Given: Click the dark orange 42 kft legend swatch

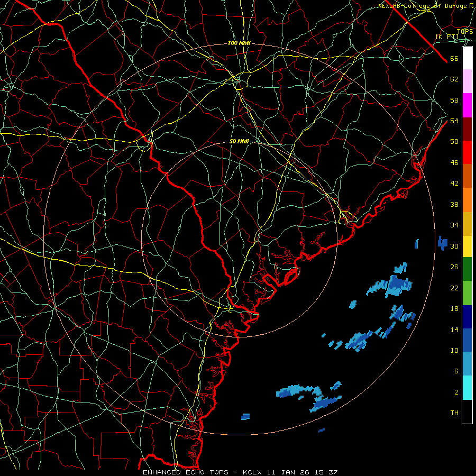Looking at the screenshot, I should tap(467, 176).
